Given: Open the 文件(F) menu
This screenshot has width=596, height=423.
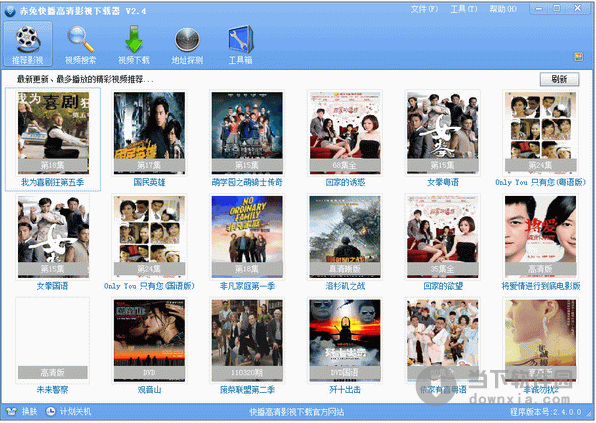Looking at the screenshot, I should pyautogui.click(x=424, y=9).
